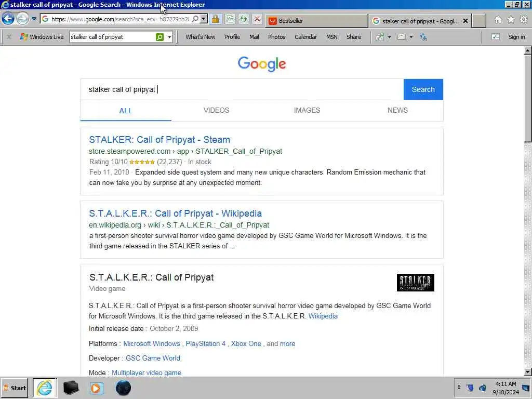
Task: Click the security lock icon
Action: click(x=215, y=19)
